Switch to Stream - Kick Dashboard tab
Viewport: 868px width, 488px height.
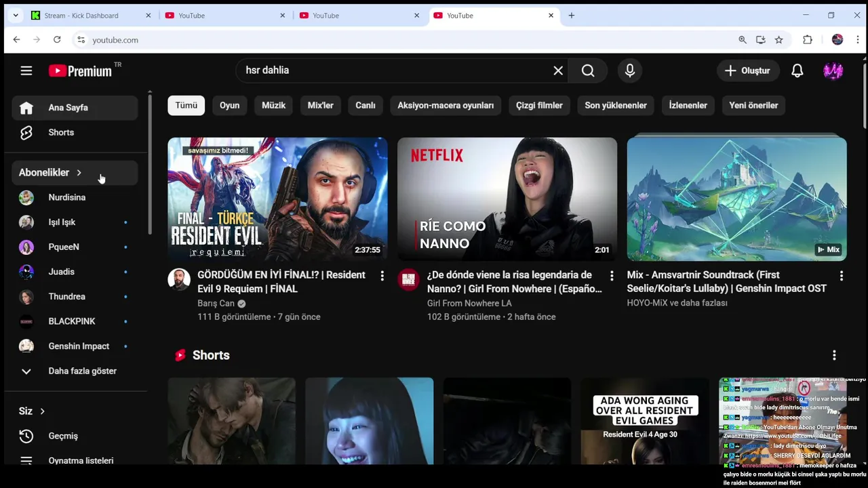tap(92, 16)
